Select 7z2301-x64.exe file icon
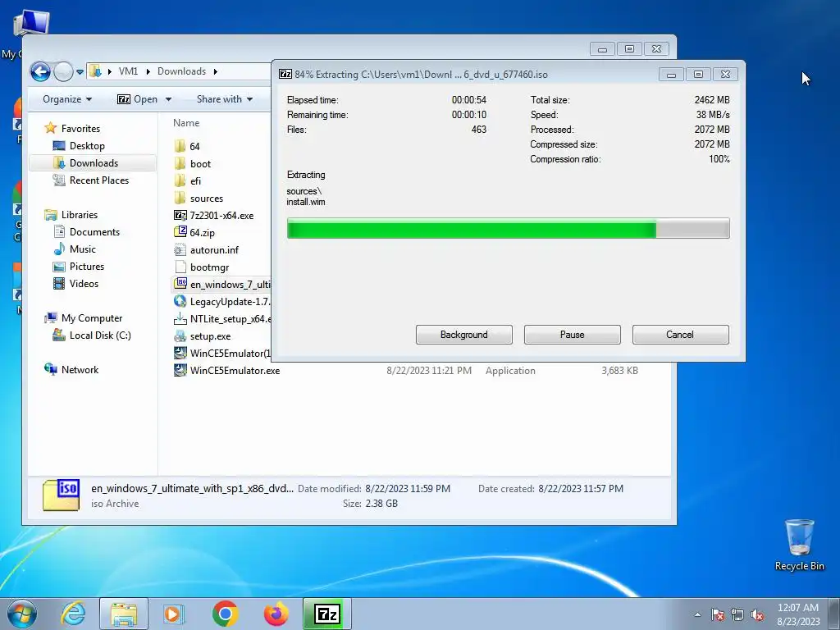The height and width of the screenshot is (630, 840). (180, 216)
